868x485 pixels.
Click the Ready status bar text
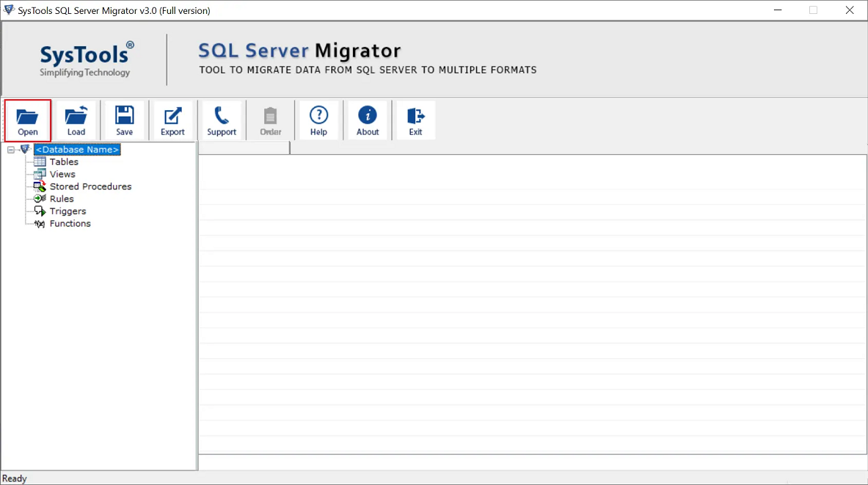click(15, 478)
